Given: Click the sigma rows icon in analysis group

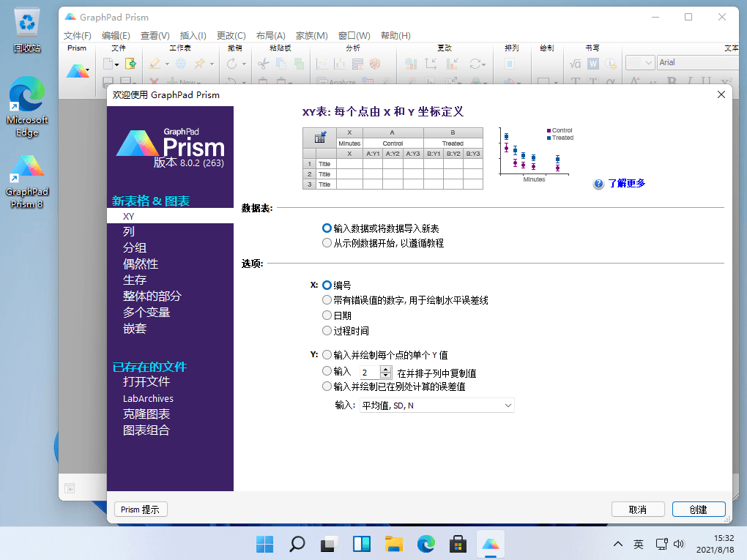Looking at the screenshot, I should (x=358, y=64).
